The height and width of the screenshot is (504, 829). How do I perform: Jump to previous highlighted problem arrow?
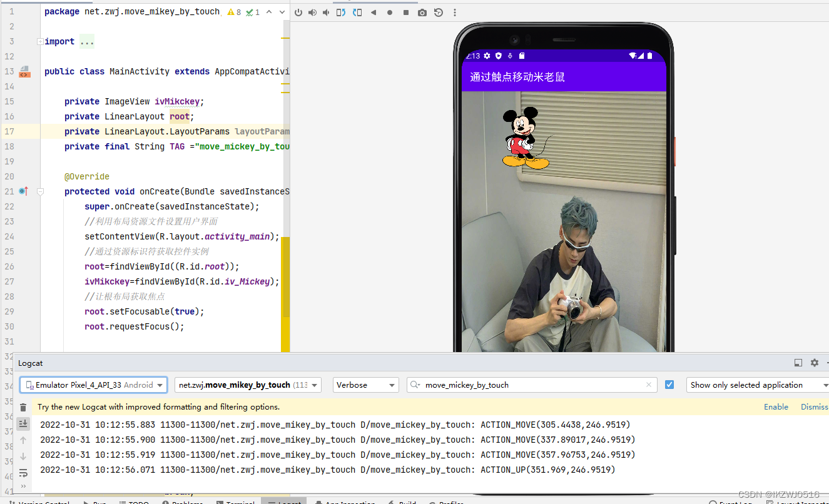[269, 12]
